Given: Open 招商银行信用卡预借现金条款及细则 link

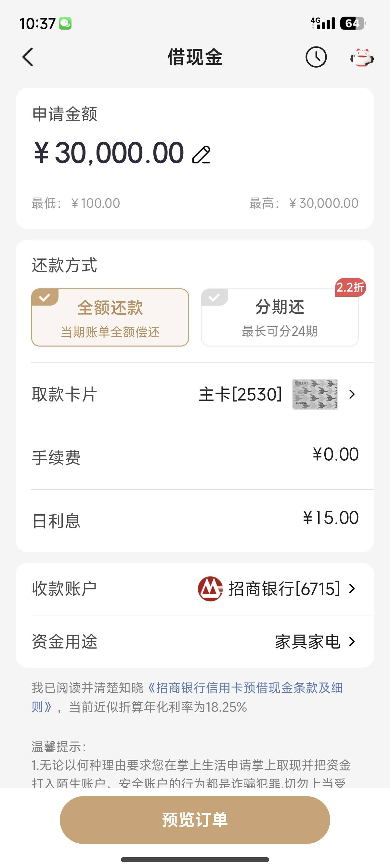Looking at the screenshot, I should pyautogui.click(x=187, y=697).
